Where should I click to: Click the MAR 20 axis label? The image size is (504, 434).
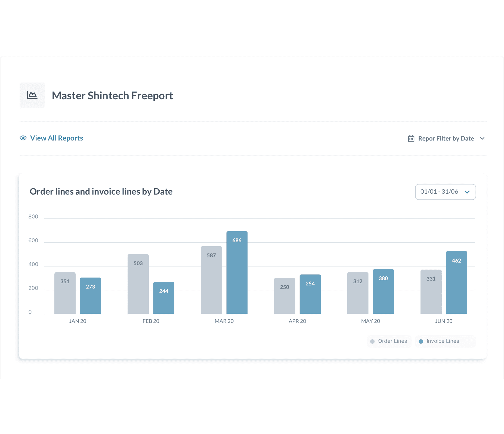pyautogui.click(x=224, y=321)
